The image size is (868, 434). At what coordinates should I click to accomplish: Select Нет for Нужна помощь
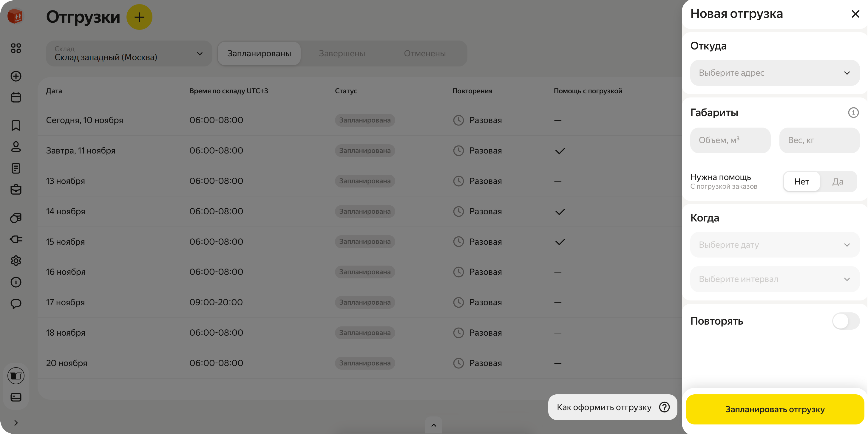[x=801, y=182]
